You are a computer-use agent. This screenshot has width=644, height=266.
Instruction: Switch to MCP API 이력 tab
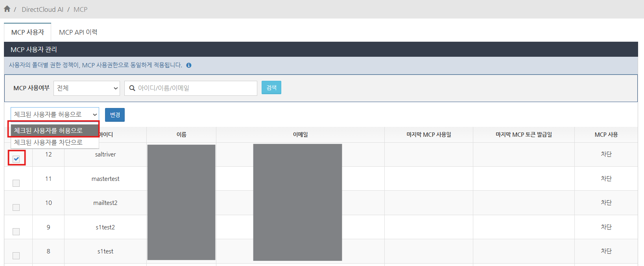click(x=78, y=32)
